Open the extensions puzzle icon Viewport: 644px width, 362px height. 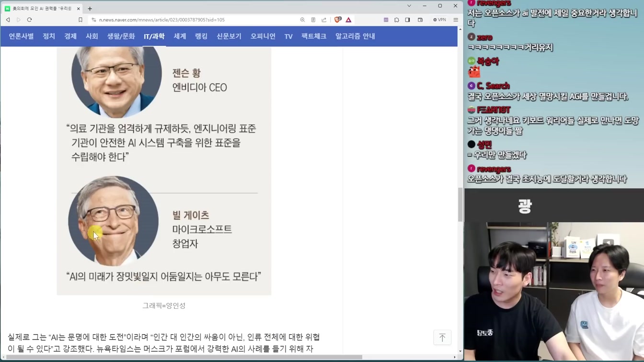pyautogui.click(x=397, y=20)
